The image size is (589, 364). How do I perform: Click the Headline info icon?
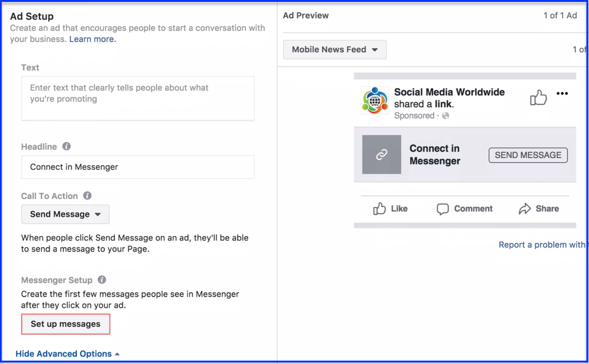[66, 146]
